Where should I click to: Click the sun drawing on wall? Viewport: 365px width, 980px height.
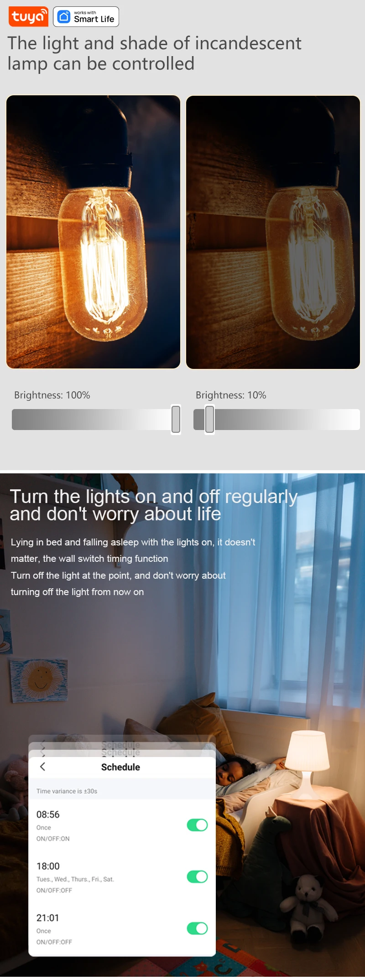[x=39, y=679]
